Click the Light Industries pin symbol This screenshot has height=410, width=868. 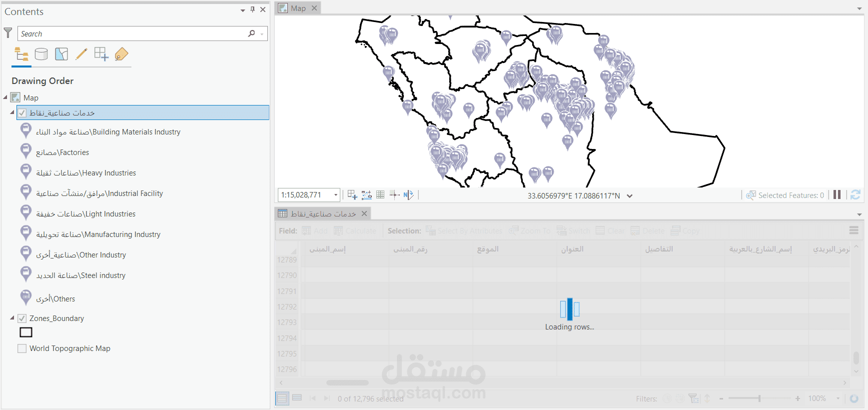pos(26,213)
